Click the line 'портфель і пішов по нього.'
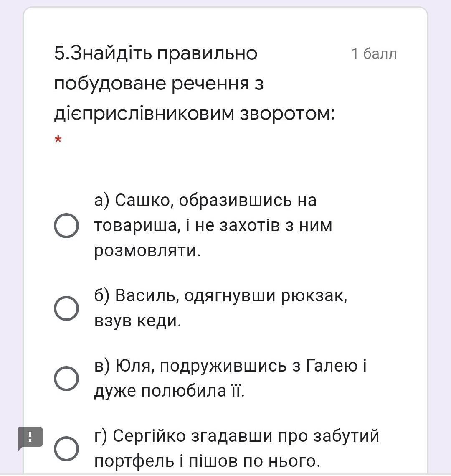The width and height of the screenshot is (451, 476). (207, 461)
